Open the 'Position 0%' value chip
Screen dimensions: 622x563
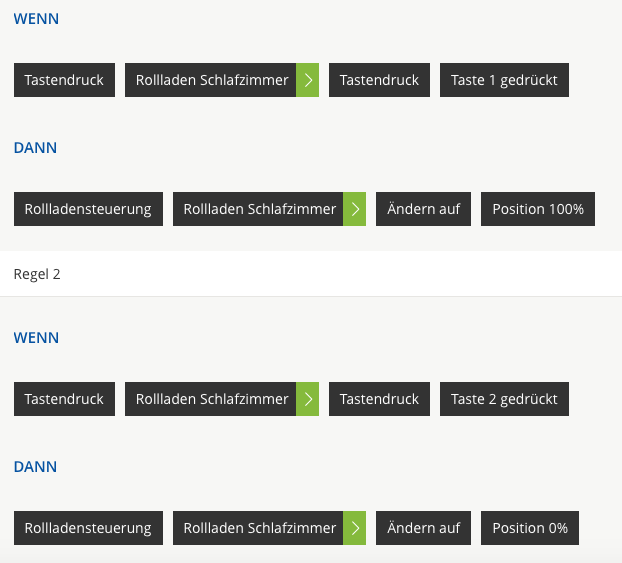(529, 528)
